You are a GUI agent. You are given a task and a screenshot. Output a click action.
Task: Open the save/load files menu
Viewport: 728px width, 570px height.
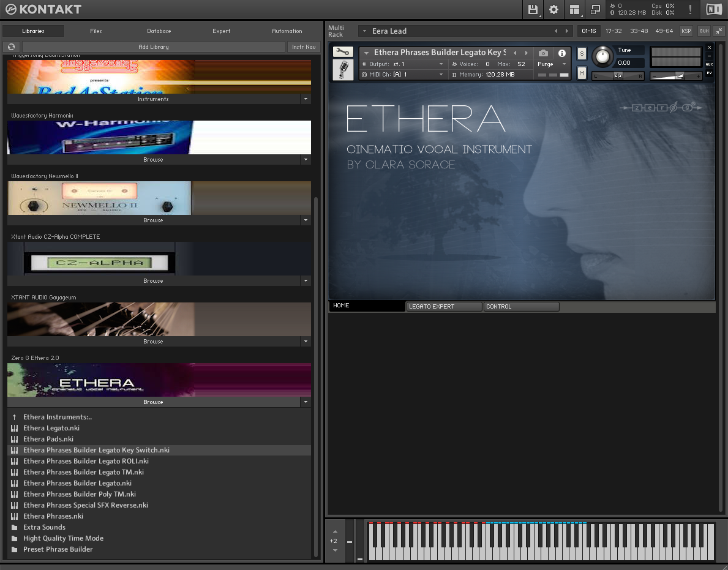point(533,9)
